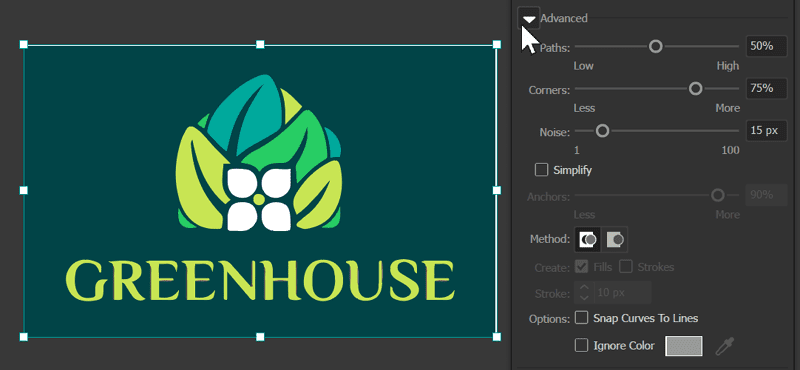Image resolution: width=800 pixels, height=370 pixels.
Task: Click the white flower in the logo
Action: 259,199
